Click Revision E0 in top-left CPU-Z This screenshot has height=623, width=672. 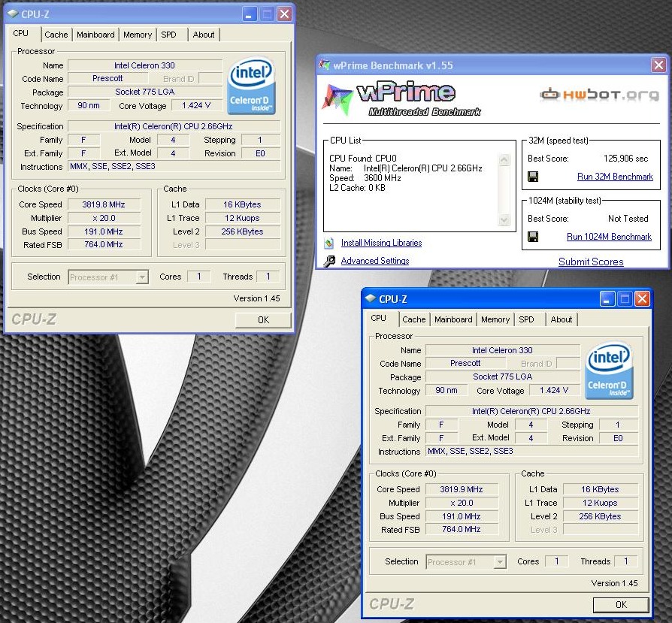pyautogui.click(x=261, y=153)
